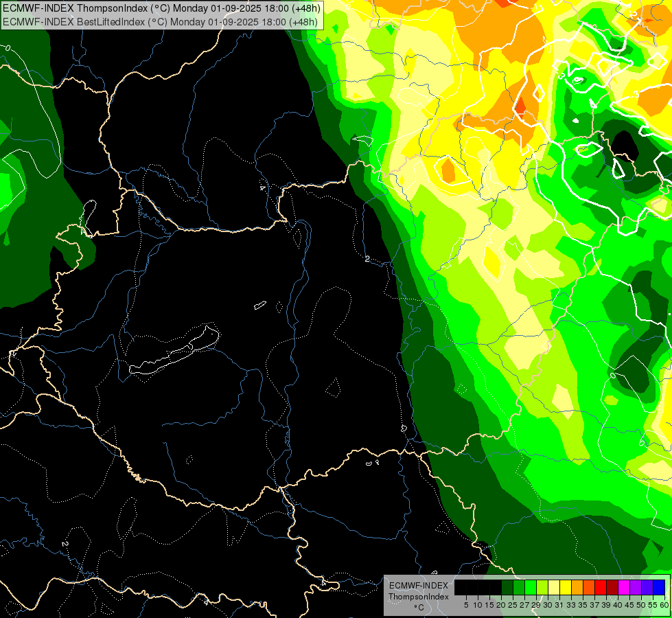672x618 pixels.
Task: Click the legend value "37"
Action: coord(595,605)
